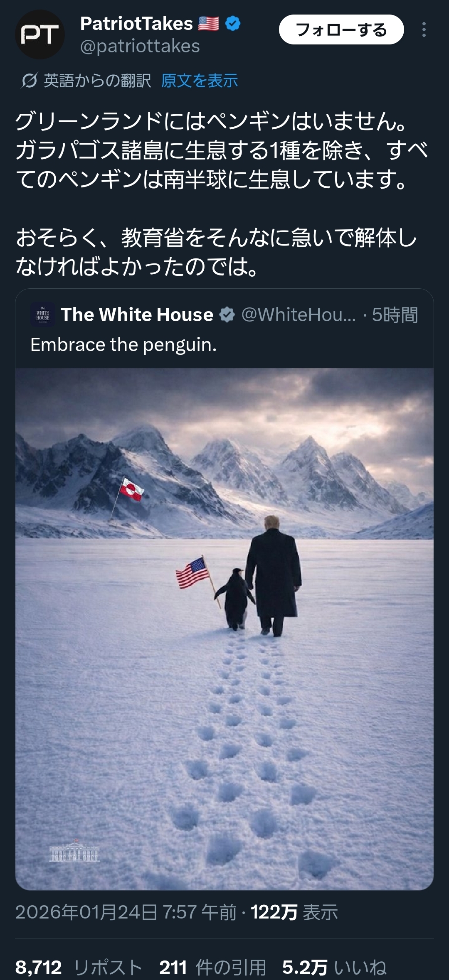
Task: View the 5.2万 いいね likes list
Action: tap(335, 967)
